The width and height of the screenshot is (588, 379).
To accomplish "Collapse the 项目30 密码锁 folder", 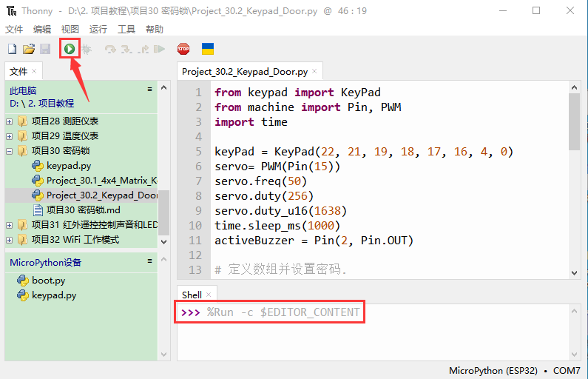I will [10, 151].
